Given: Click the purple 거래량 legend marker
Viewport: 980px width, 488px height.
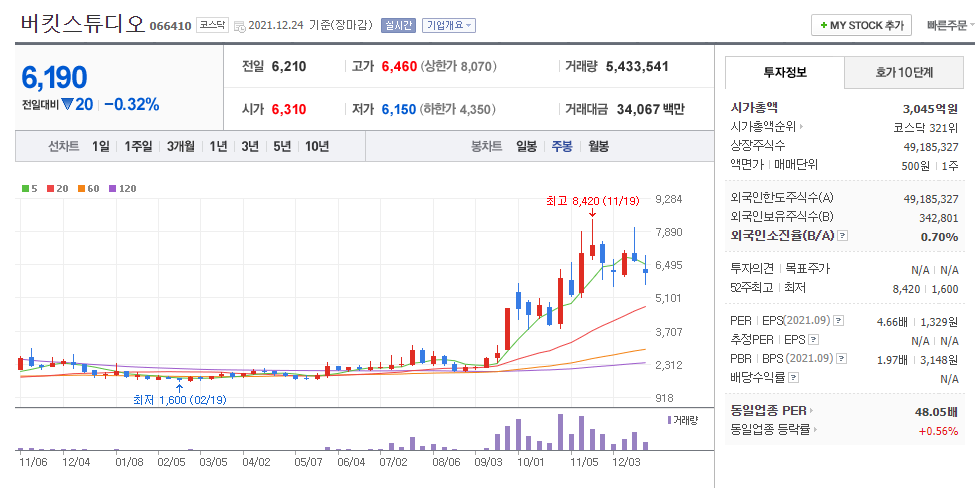Looking at the screenshot, I should pyautogui.click(x=669, y=421).
